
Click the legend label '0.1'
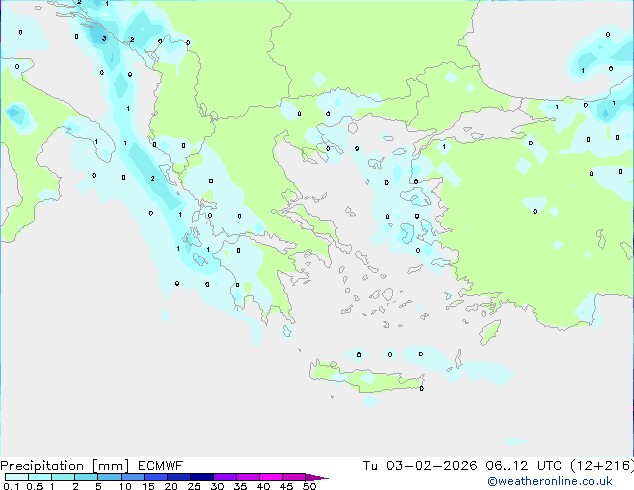11,486
